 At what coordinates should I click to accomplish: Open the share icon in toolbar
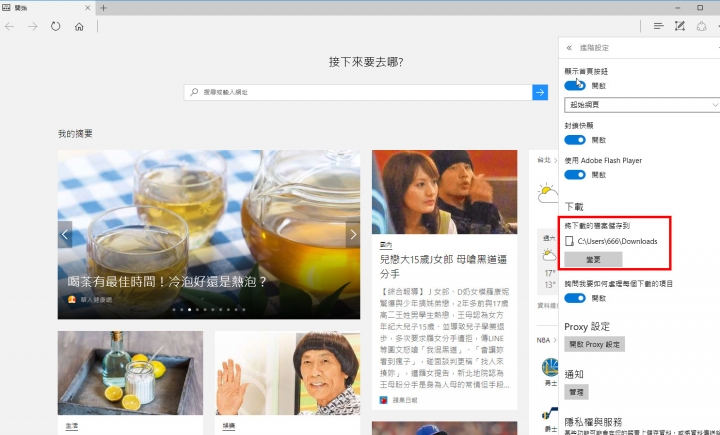(x=701, y=26)
